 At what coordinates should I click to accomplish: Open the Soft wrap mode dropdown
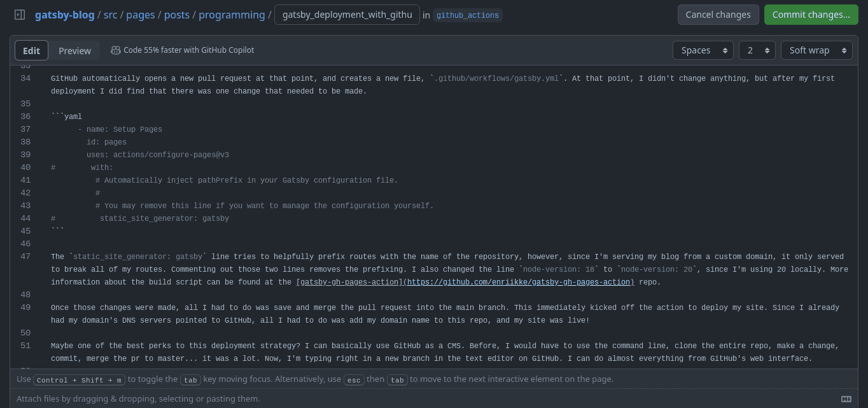[x=816, y=50]
